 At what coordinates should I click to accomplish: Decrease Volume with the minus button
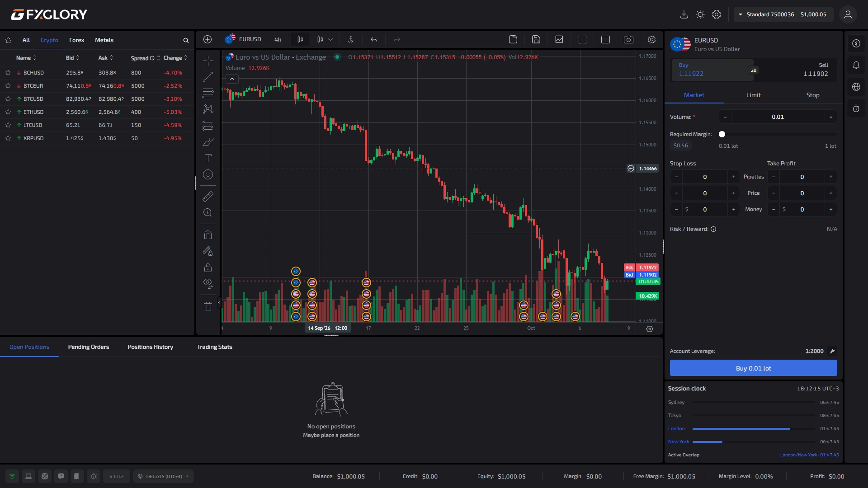coord(725,117)
